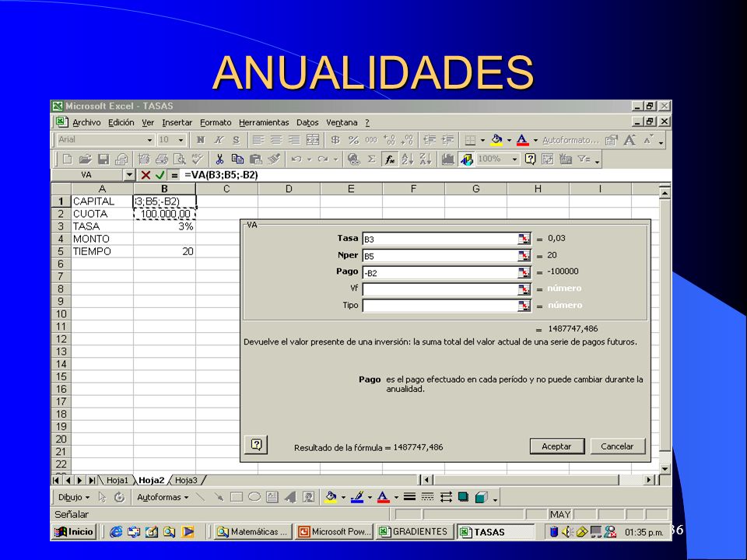Click the Paste clipboard icon

[256, 159]
